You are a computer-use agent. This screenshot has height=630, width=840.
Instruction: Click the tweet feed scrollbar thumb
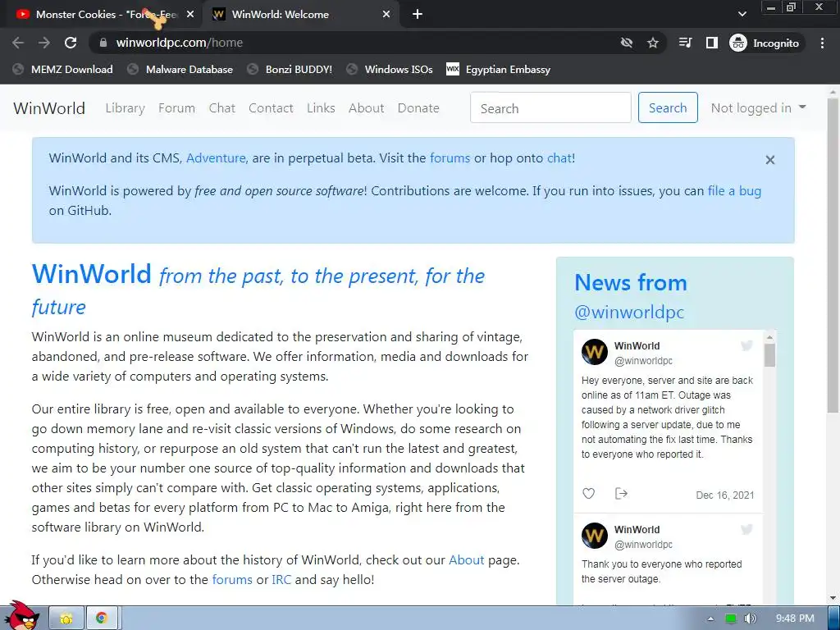click(769, 355)
